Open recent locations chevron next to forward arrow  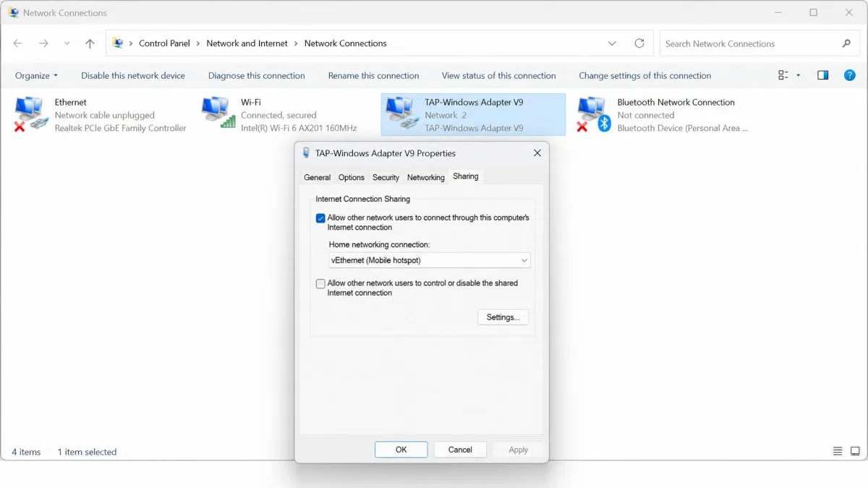click(x=67, y=43)
